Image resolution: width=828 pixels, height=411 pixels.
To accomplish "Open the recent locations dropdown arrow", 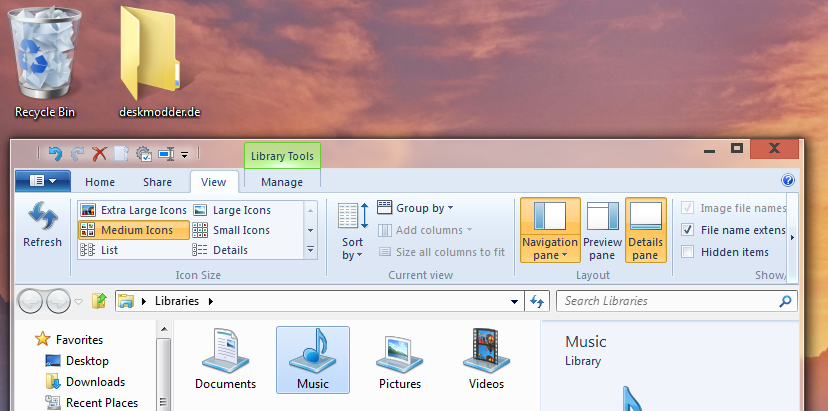I will tap(79, 302).
